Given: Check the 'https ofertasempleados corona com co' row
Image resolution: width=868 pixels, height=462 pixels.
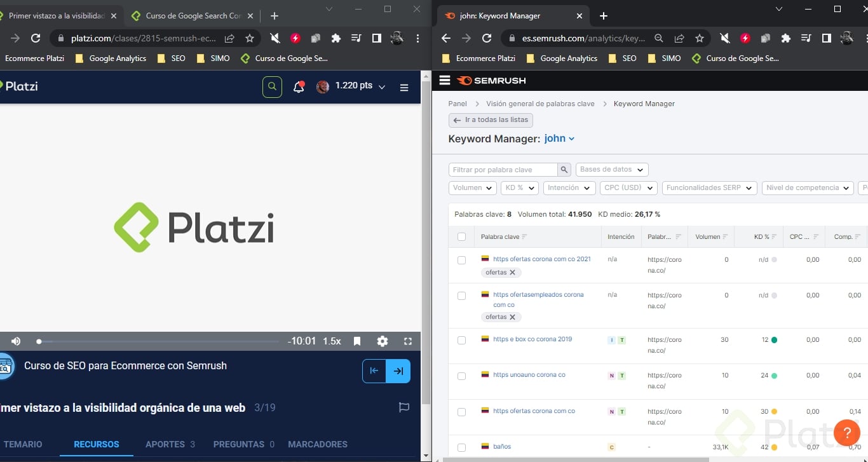Looking at the screenshot, I should click(x=461, y=296).
